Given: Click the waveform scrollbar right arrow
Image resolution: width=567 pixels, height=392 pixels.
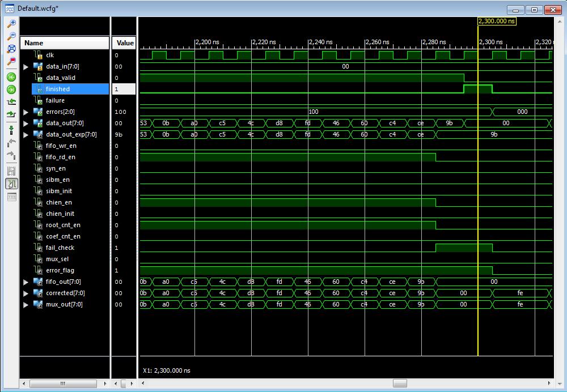Looking at the screenshot, I should (x=549, y=383).
